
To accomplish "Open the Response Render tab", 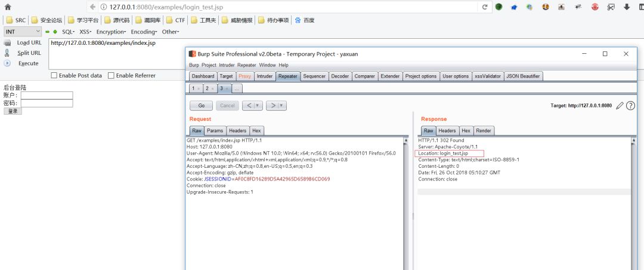I will [x=484, y=130].
